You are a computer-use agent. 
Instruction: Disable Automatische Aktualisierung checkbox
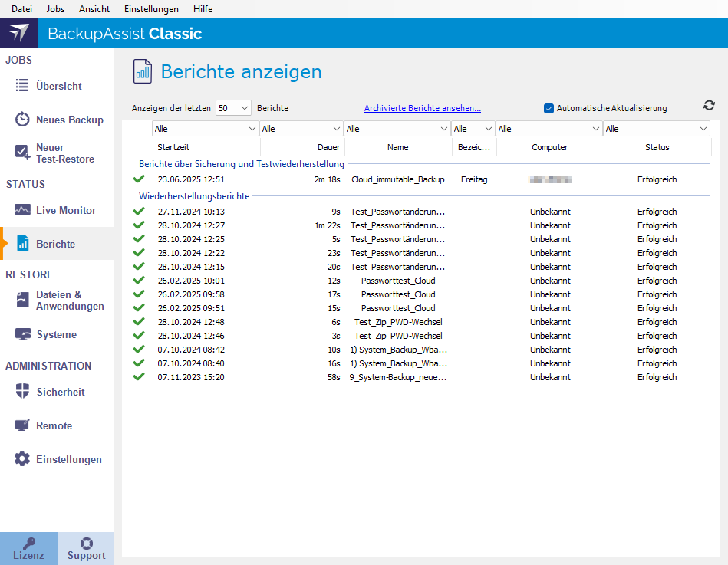point(548,109)
